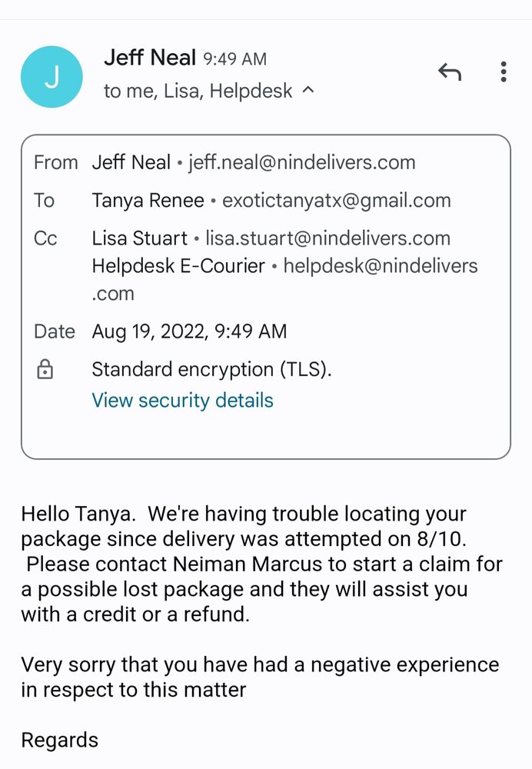
Task: Click the encryption lock icon
Action: point(45,370)
